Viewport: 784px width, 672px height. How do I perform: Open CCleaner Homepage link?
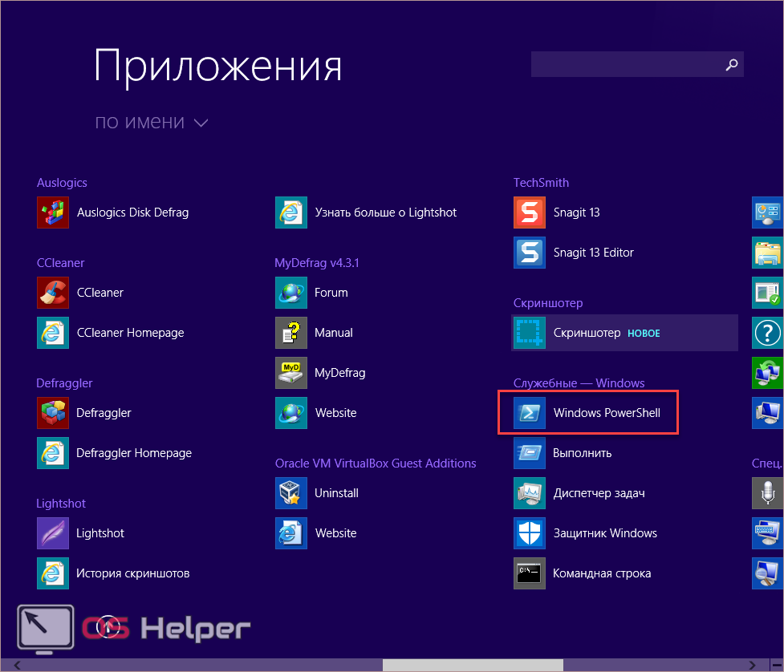130,333
